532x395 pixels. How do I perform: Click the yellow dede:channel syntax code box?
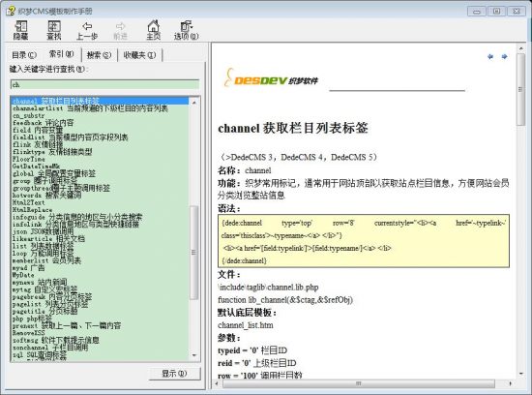click(x=364, y=241)
